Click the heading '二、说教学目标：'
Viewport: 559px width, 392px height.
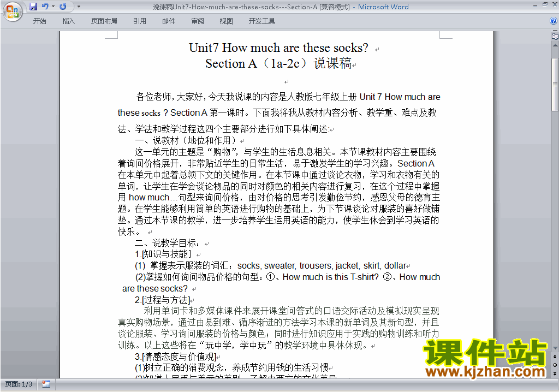point(168,243)
